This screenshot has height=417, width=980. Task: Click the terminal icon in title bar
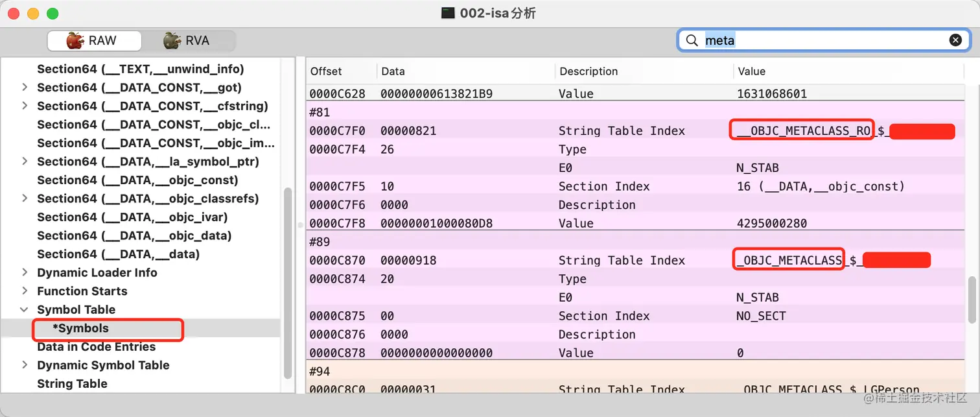tap(448, 13)
